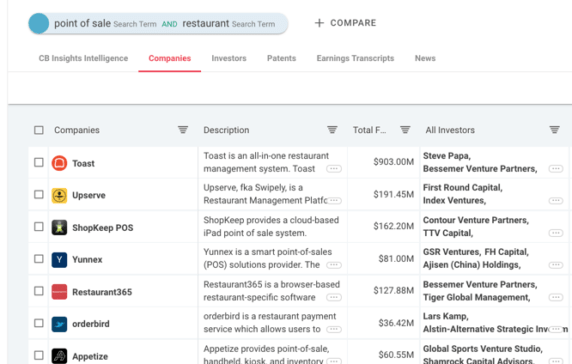Open Appetize company logo
This screenshot has height=364, width=572.
[x=59, y=356]
